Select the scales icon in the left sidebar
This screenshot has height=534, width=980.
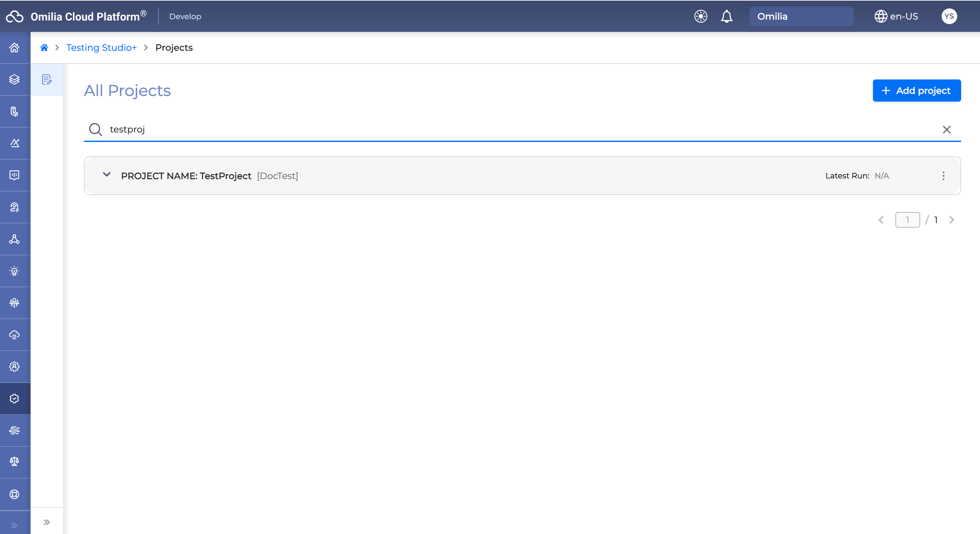pyautogui.click(x=14, y=462)
